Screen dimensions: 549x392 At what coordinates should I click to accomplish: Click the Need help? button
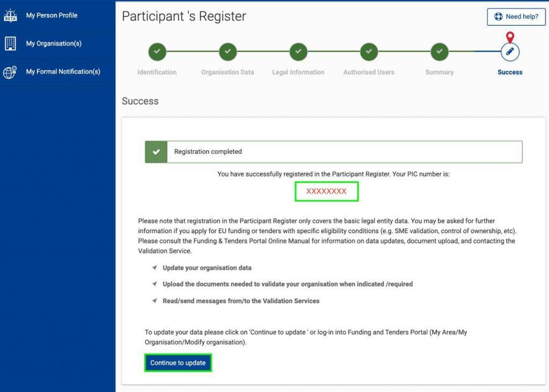516,17
